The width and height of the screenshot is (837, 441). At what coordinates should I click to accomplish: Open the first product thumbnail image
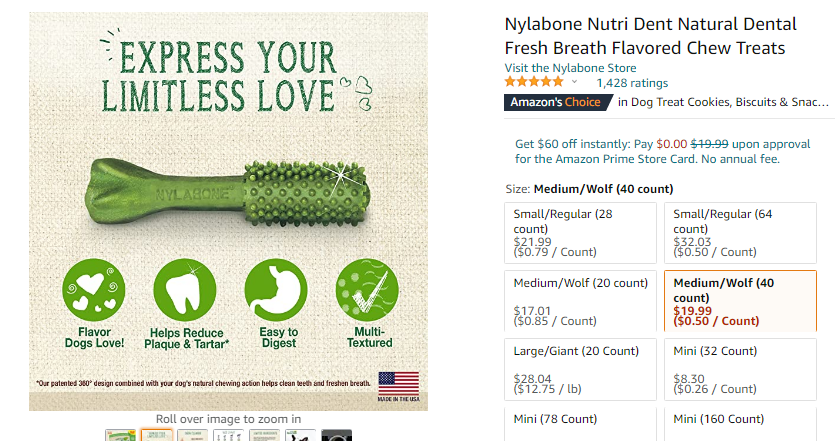pos(119,436)
